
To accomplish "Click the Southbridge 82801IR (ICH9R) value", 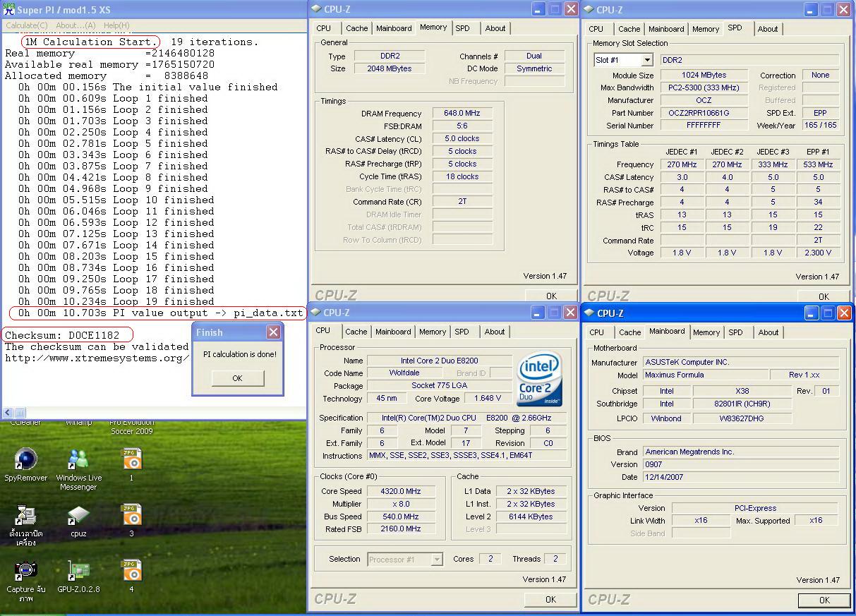I will tap(742, 404).
